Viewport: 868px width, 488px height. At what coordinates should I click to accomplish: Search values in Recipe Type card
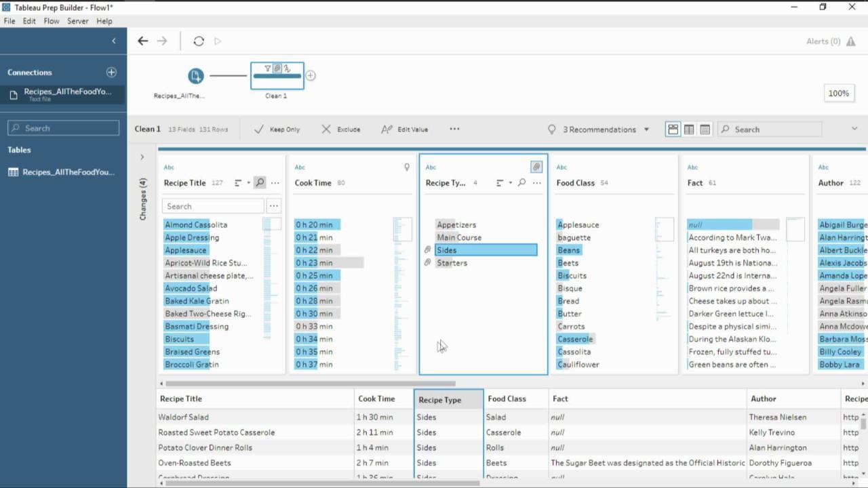pyautogui.click(x=521, y=183)
